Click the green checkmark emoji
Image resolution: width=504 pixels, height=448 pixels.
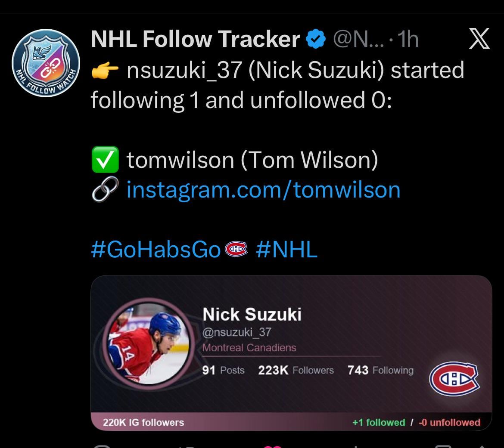(x=105, y=161)
